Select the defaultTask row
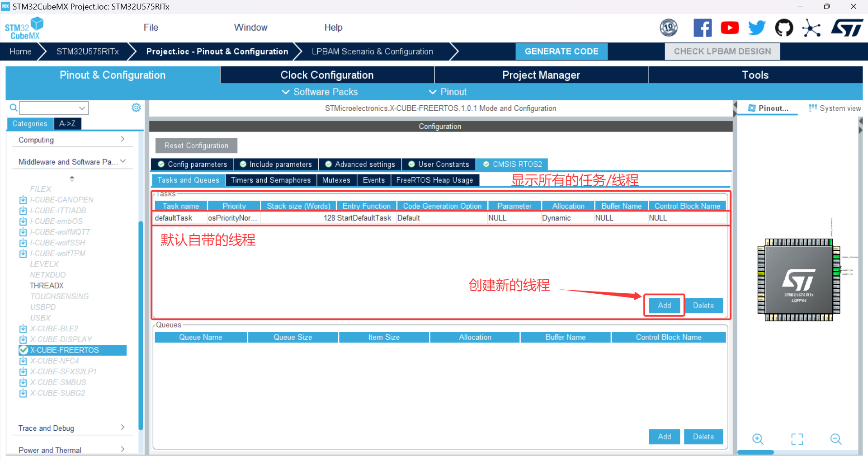This screenshot has height=461, width=868. coord(440,218)
